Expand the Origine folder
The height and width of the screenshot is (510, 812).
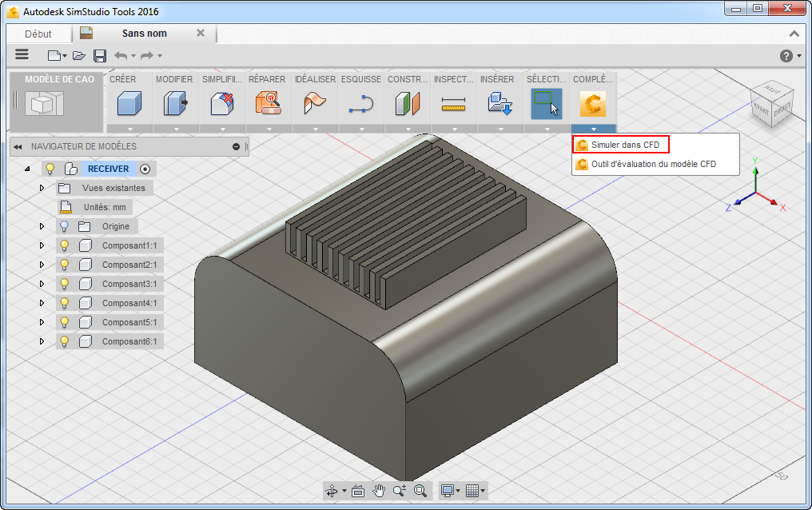pos(42,226)
